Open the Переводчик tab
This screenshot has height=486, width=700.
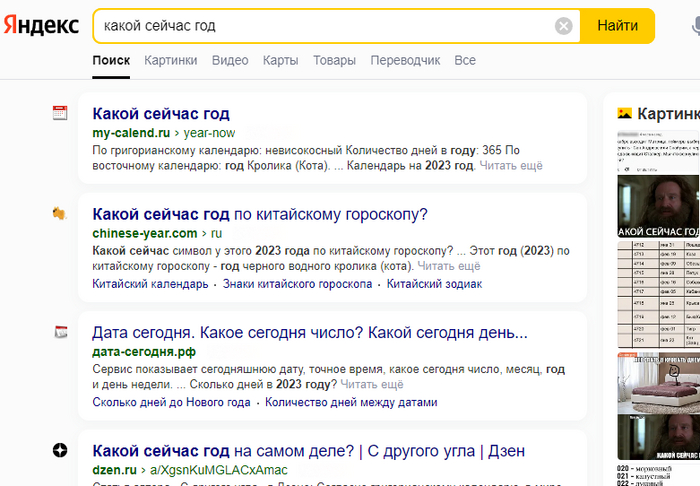pyautogui.click(x=405, y=60)
